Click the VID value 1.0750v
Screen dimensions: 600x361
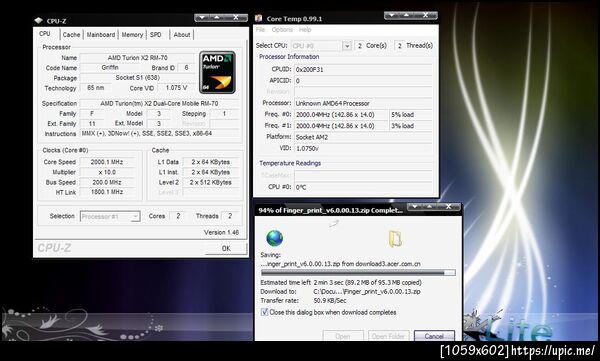(x=363, y=148)
